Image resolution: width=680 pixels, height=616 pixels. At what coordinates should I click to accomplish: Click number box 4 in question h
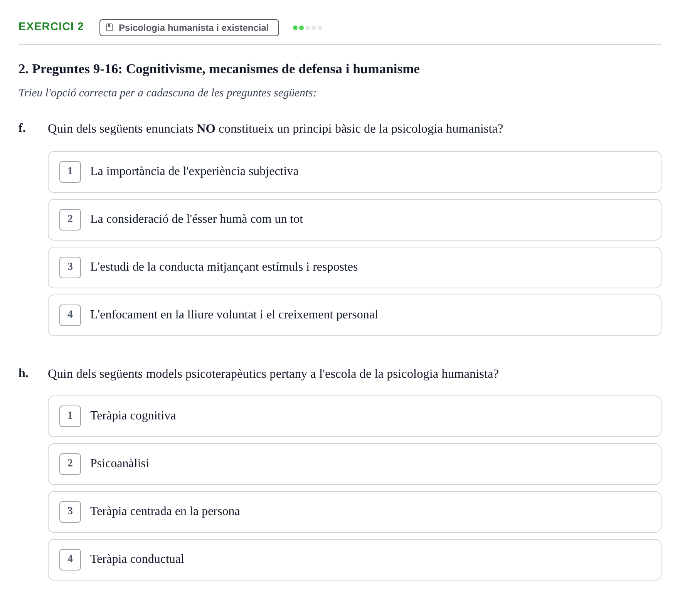pyautogui.click(x=70, y=560)
